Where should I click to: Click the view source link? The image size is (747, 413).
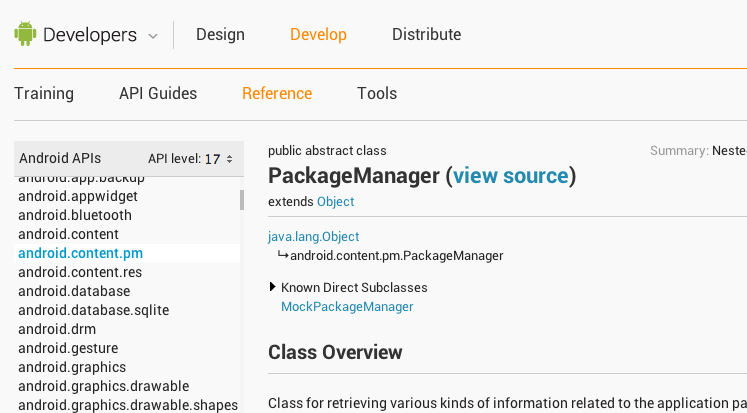click(510, 176)
